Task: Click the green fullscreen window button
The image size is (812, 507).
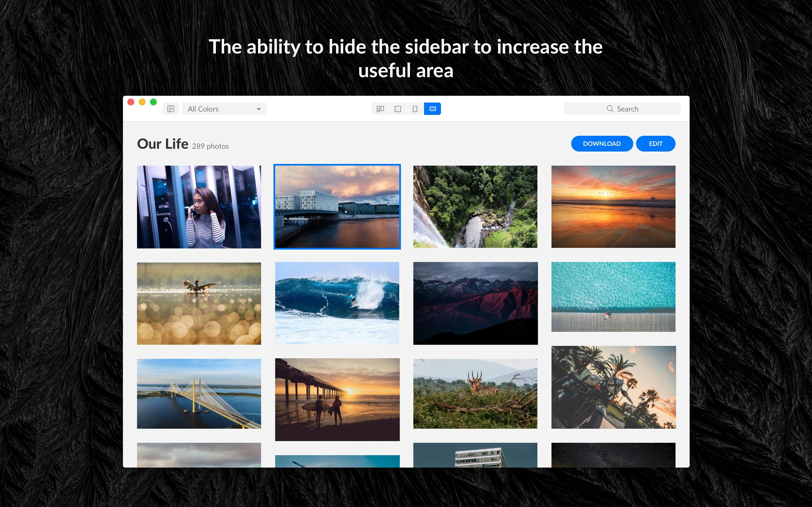Action: [153, 102]
